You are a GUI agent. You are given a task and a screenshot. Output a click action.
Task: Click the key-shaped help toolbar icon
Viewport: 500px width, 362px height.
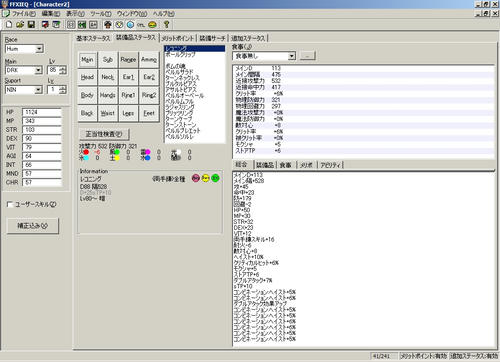tap(167, 24)
